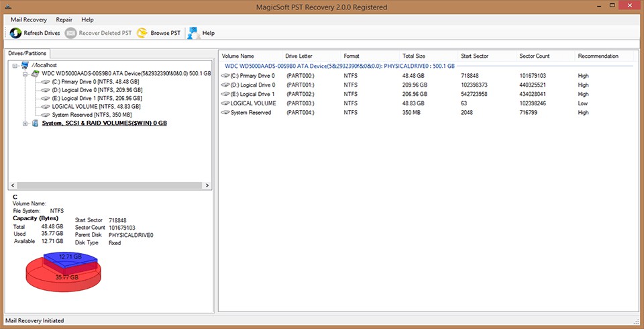Screen dimensions: 644x329
Task: Click the Help toolbar icon
Action: [193, 33]
